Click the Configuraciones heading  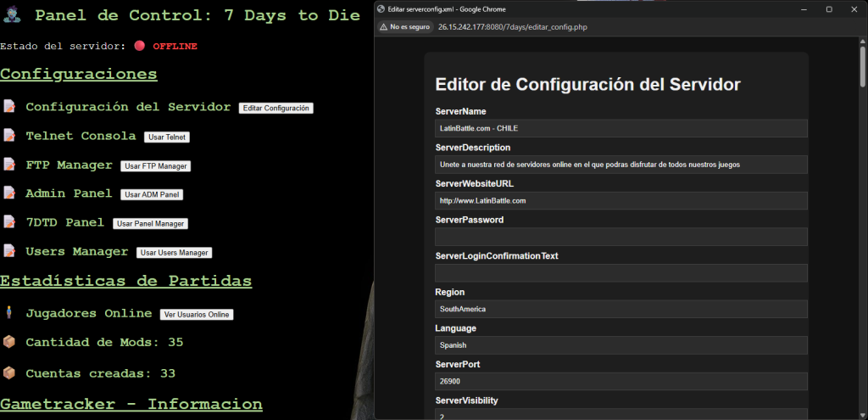(x=79, y=74)
